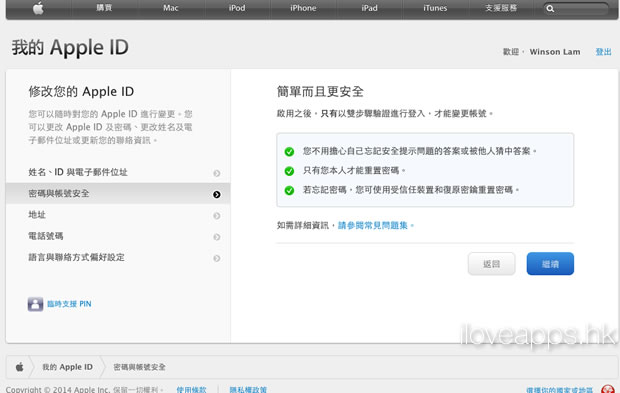
Task: Click the Winson Lam account name
Action: (555, 52)
